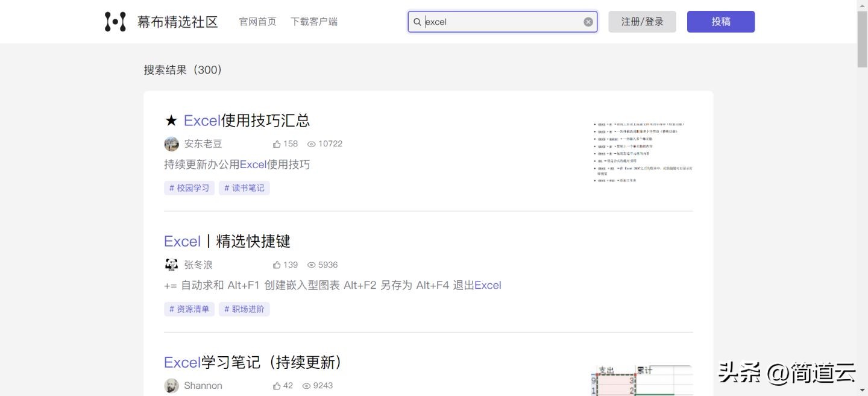The image size is (868, 396).
Task: Select tag # 资源清单
Action: coord(189,309)
